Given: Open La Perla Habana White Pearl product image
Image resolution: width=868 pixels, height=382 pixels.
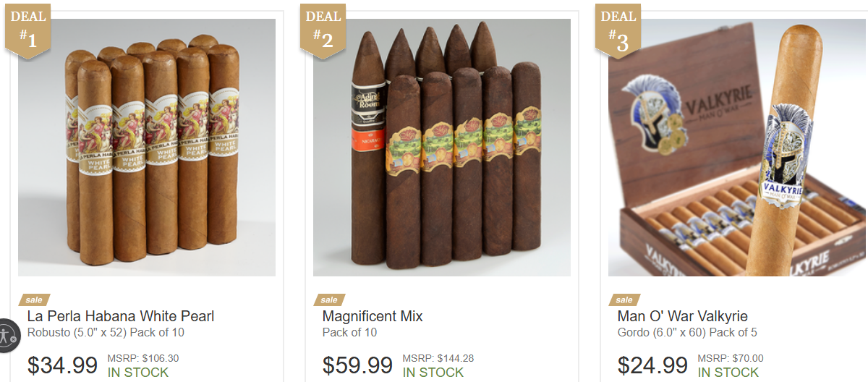Looking at the screenshot, I should click(147, 148).
